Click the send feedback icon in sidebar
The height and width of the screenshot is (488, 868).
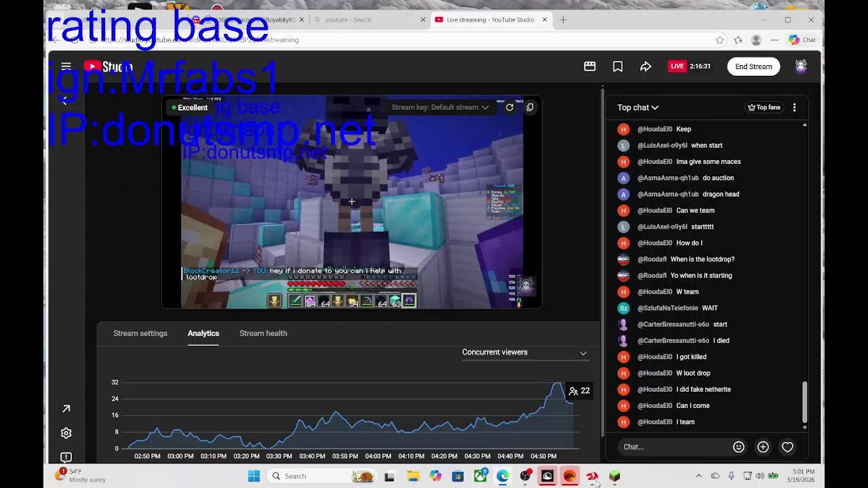coord(66,457)
